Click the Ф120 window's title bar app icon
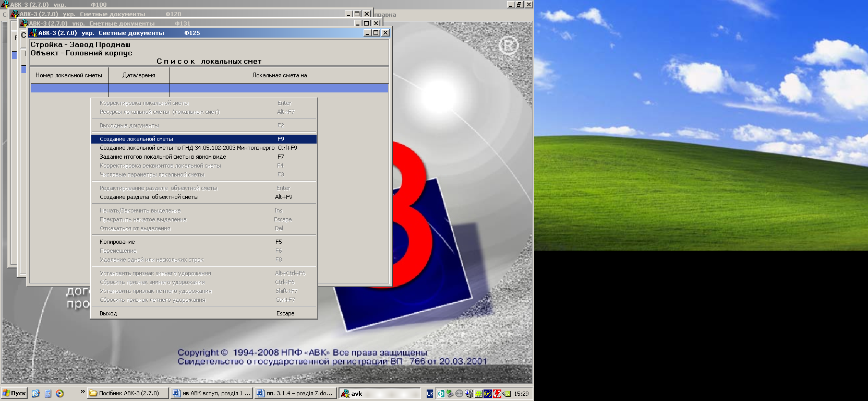Image resolution: width=868 pixels, height=401 pixels. 14,14
